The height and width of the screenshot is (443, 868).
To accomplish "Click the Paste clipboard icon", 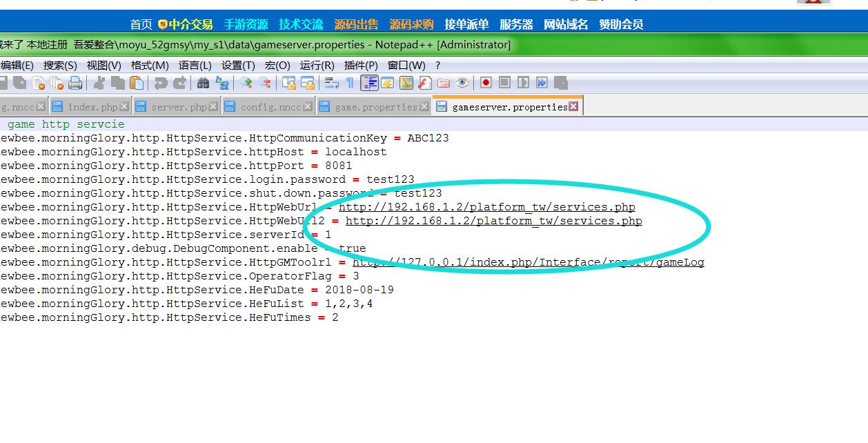I will pos(137,83).
